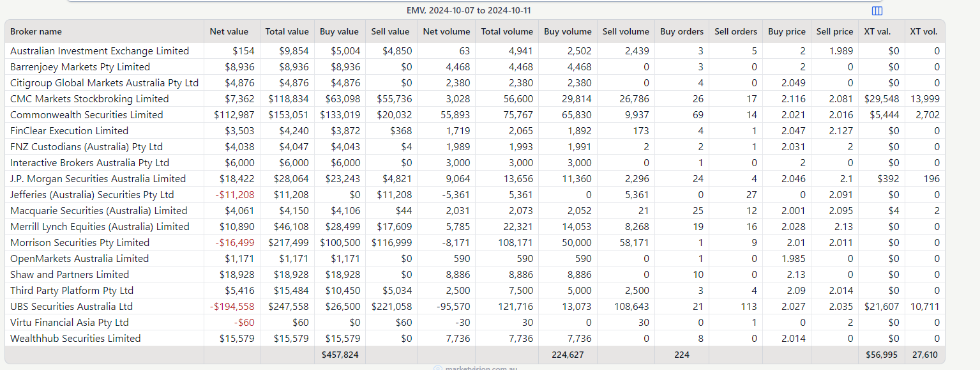Click the Buy price column header
980x370 pixels.
(x=787, y=31)
